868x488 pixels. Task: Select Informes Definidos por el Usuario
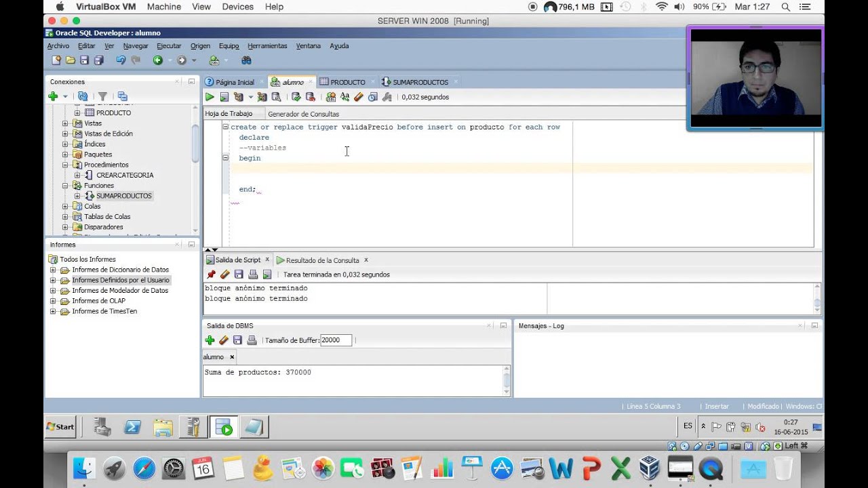point(121,280)
